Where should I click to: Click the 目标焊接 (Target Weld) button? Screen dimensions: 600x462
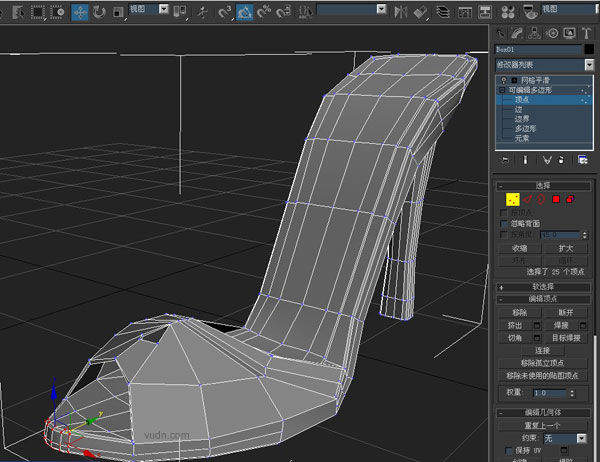[x=566, y=337]
